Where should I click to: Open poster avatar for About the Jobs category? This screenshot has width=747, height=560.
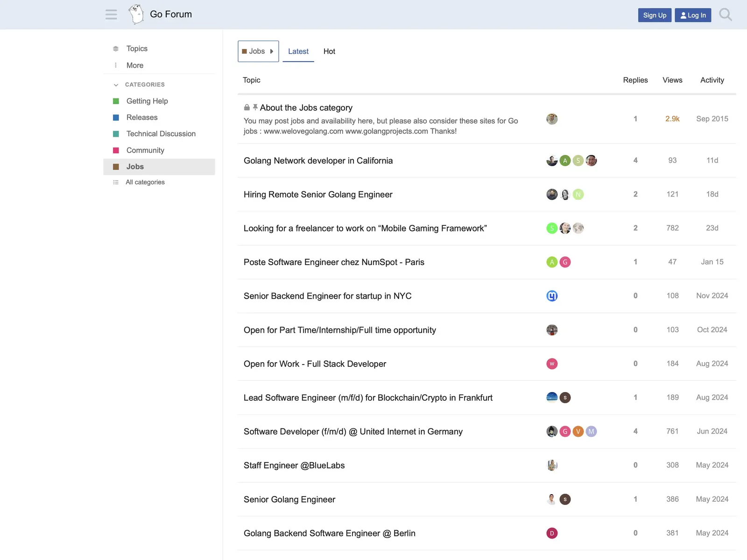pyautogui.click(x=552, y=119)
